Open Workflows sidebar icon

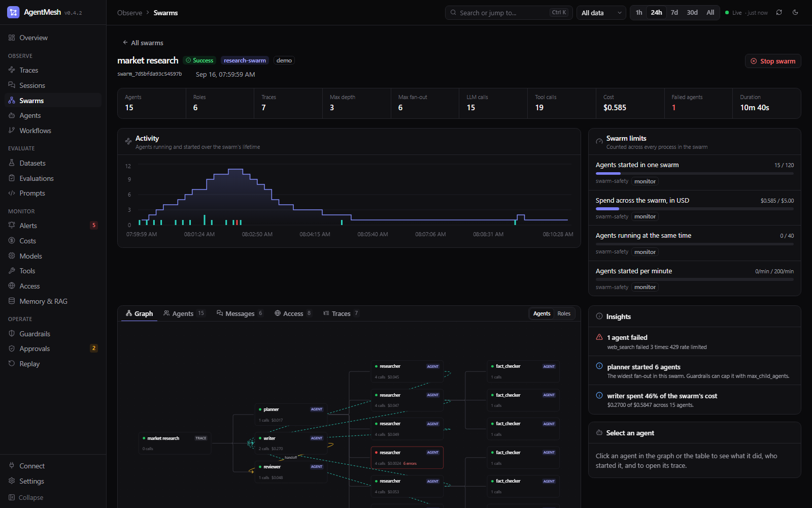pyautogui.click(x=12, y=131)
